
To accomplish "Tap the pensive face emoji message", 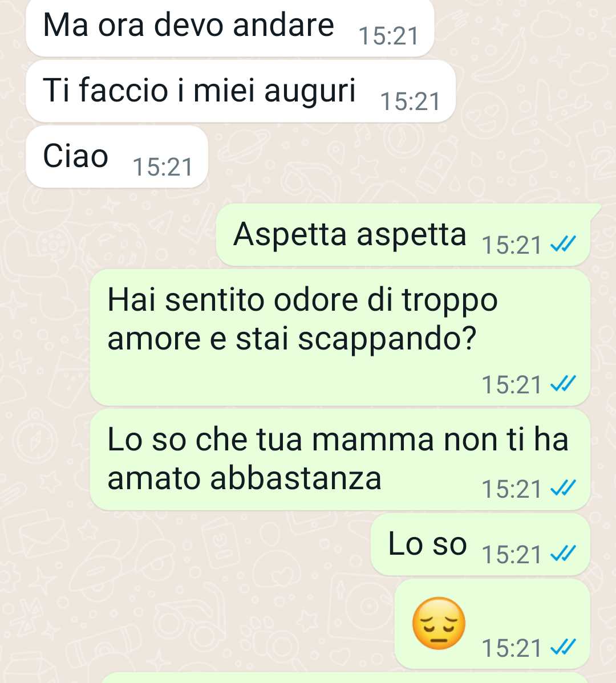I will [492, 624].
